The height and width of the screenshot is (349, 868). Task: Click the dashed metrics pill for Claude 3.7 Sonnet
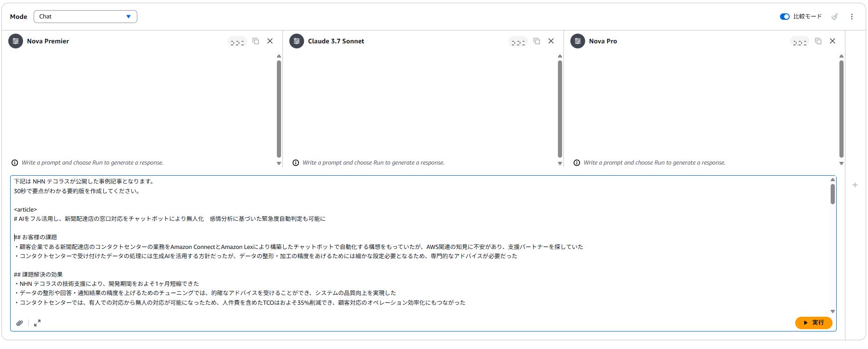(518, 42)
